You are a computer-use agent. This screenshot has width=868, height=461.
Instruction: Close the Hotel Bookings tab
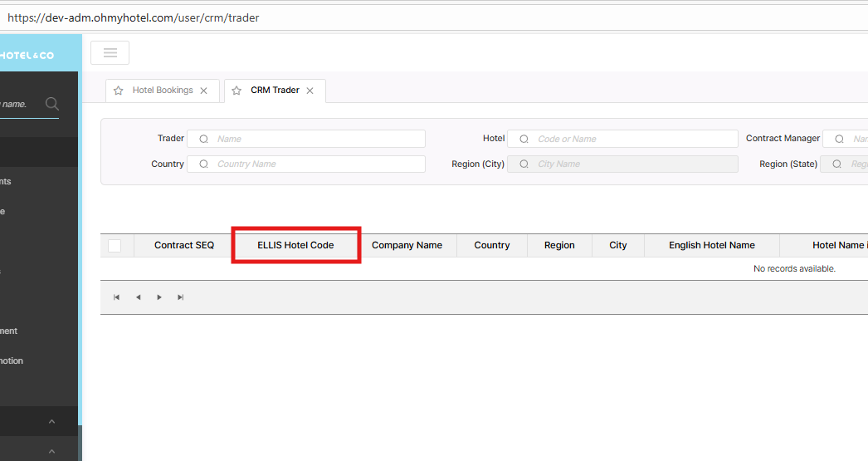(203, 91)
